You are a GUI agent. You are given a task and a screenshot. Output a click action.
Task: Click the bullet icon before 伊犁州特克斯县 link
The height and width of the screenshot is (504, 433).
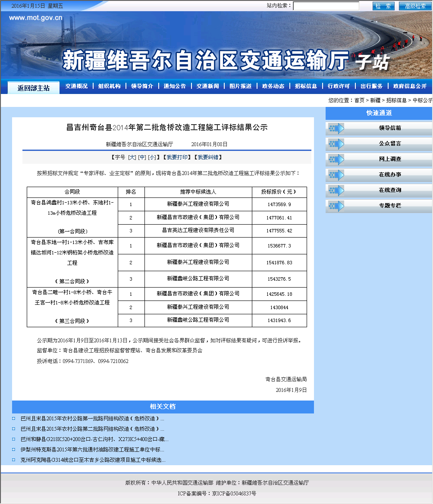(x=13, y=449)
